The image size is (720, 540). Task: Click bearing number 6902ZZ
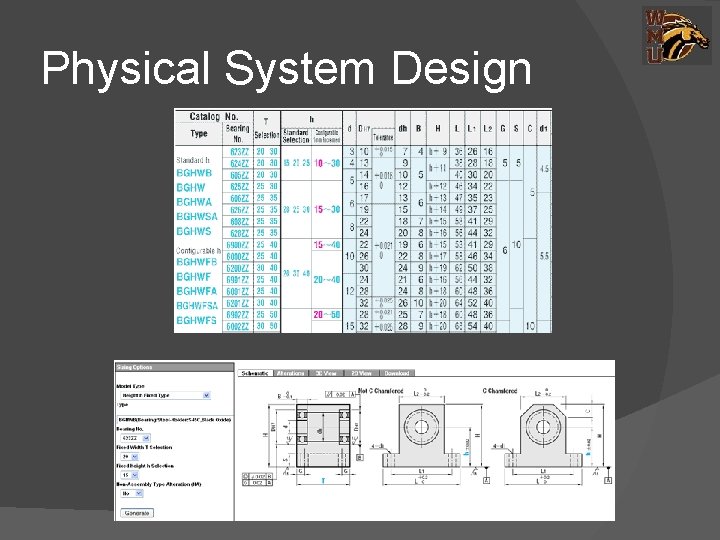[238, 315]
